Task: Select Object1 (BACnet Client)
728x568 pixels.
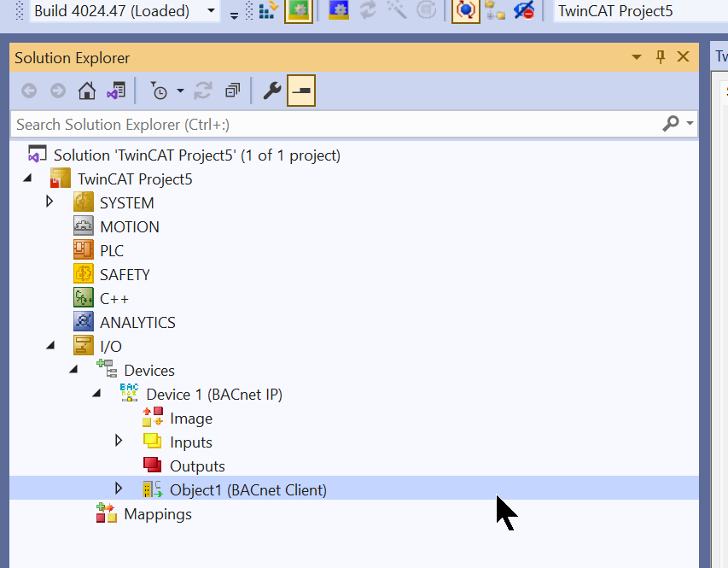Action: point(248,490)
